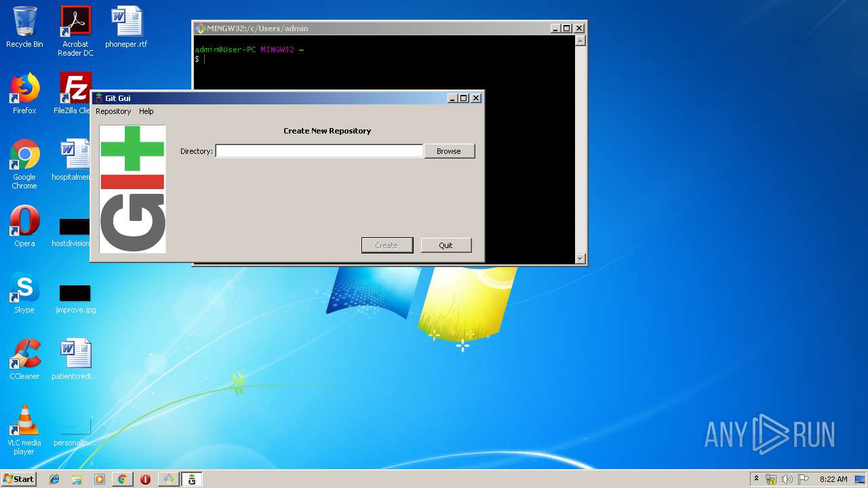
Task: Click the Browse button
Action: coord(449,151)
